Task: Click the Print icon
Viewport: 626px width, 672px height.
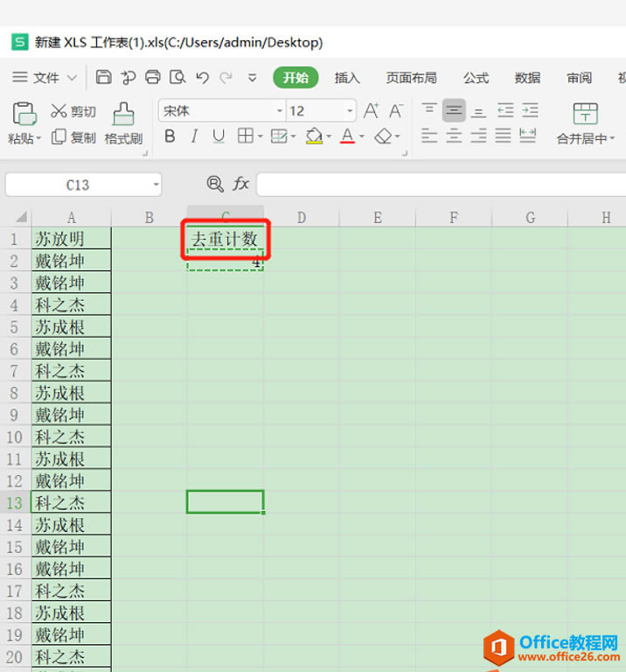Action: pyautogui.click(x=152, y=78)
